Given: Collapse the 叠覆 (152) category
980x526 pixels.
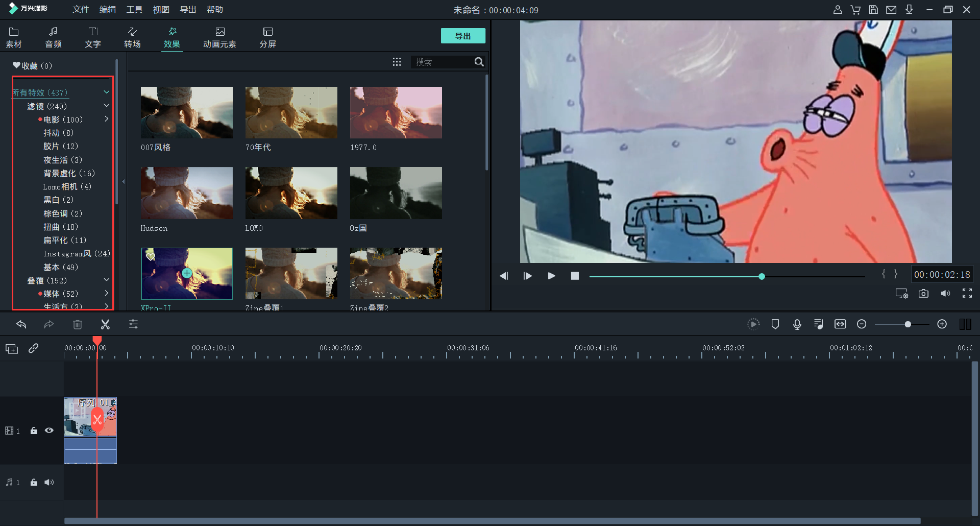Looking at the screenshot, I should 106,280.
